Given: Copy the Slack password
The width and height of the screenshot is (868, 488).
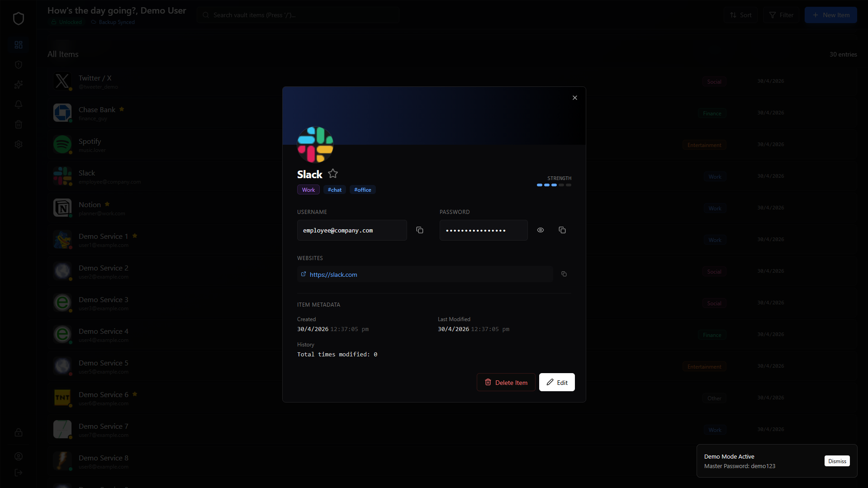Looking at the screenshot, I should [562, 230].
